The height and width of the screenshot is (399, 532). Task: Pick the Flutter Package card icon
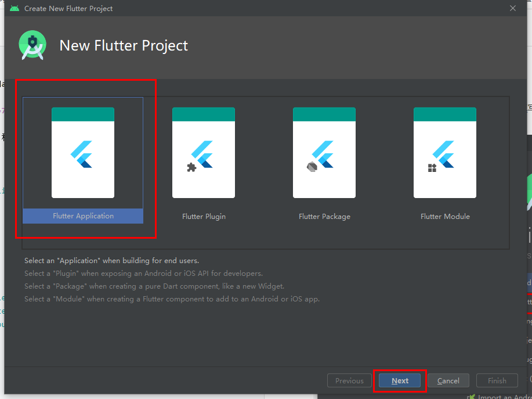click(x=324, y=153)
